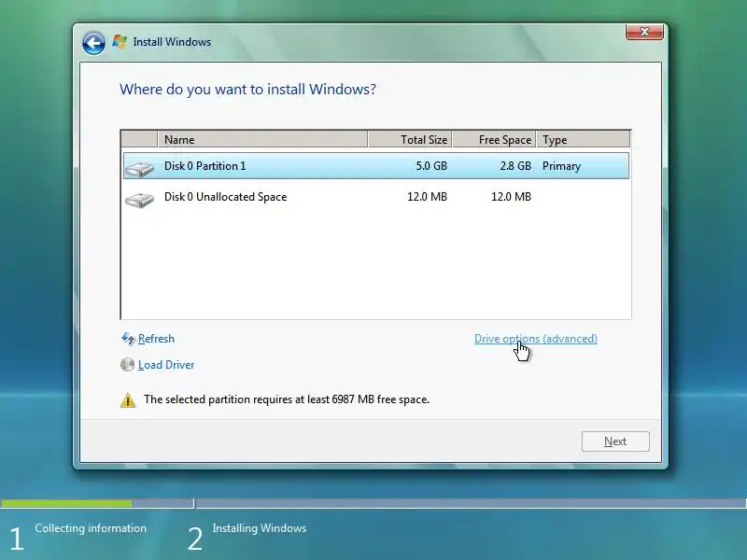The image size is (747, 560).
Task: Click the Install Windows title text
Action: pos(172,42)
